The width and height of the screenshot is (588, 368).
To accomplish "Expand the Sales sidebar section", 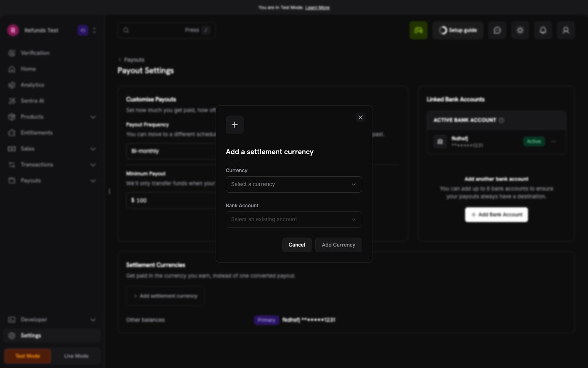I will (x=52, y=149).
